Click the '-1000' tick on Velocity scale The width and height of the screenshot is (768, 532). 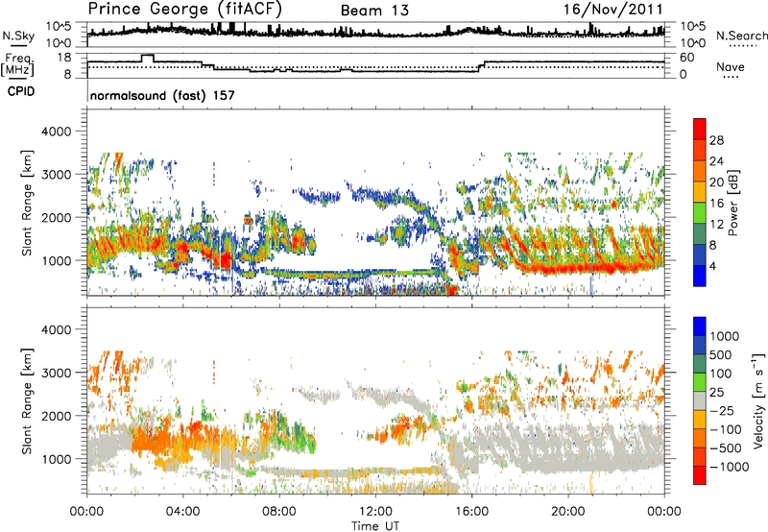(x=730, y=467)
